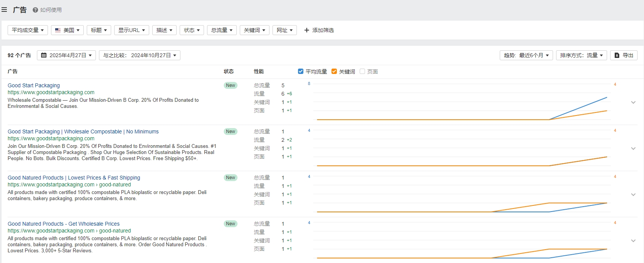This screenshot has height=263, width=644.
Task: Open the 平均成交量 filter dropdown
Action: pos(28,30)
